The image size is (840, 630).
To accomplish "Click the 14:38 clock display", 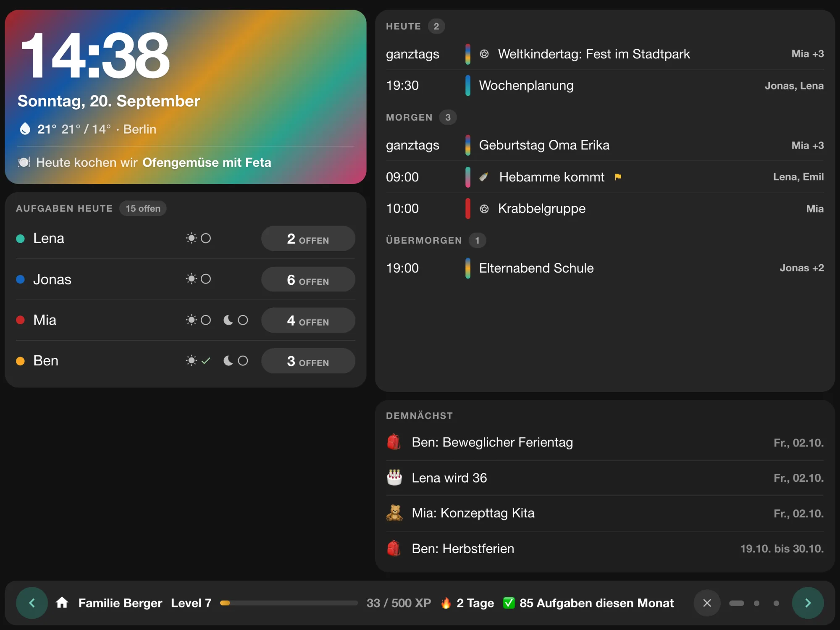I will point(95,56).
